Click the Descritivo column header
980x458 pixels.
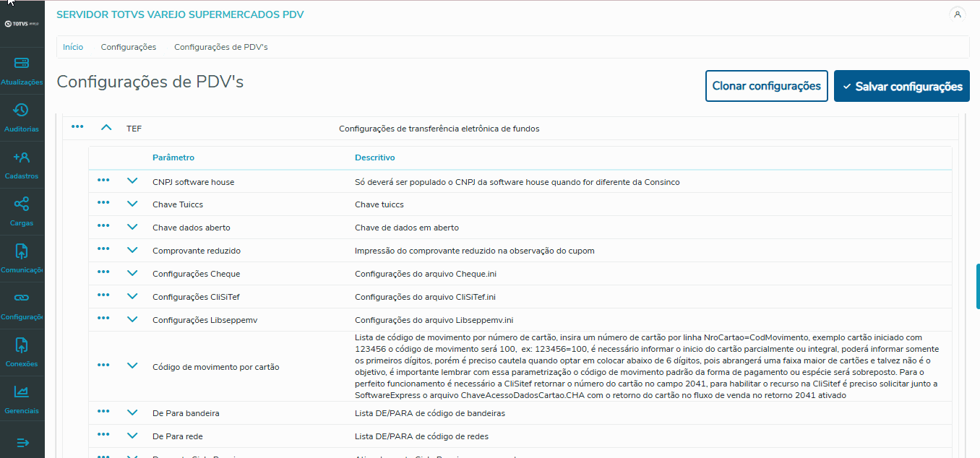[x=375, y=157]
